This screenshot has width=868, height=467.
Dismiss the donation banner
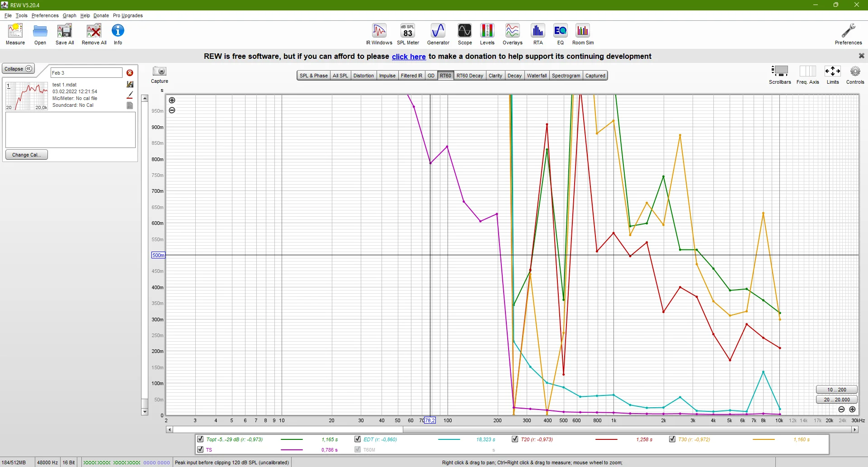click(861, 56)
